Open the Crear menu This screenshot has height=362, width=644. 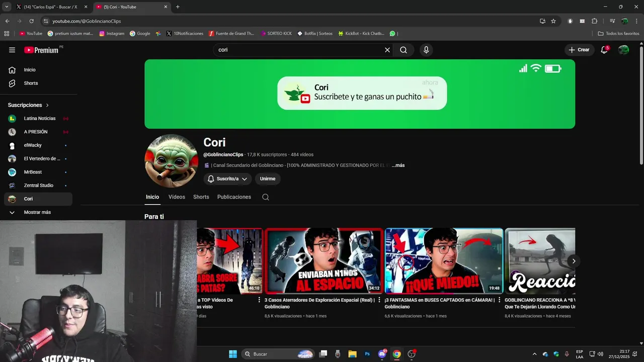pos(579,50)
